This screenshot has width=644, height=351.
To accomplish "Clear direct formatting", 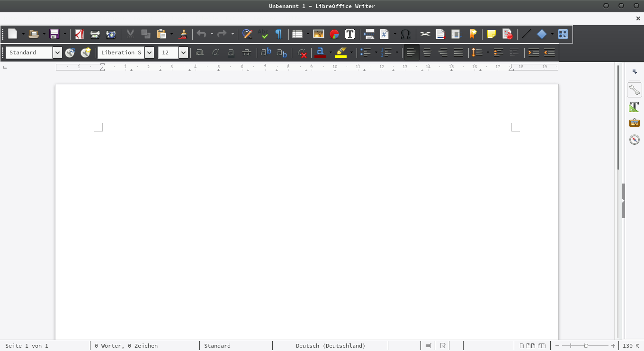I will tap(302, 53).
